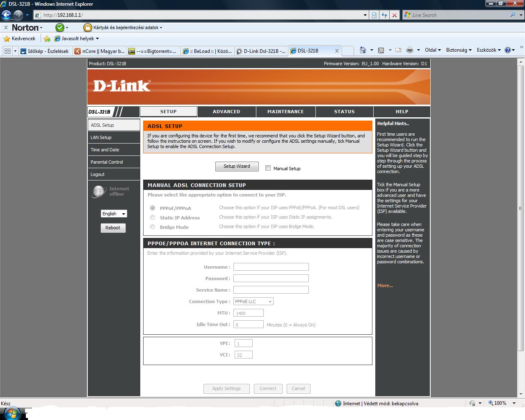Select the Bridge Mode radio button

point(153,227)
